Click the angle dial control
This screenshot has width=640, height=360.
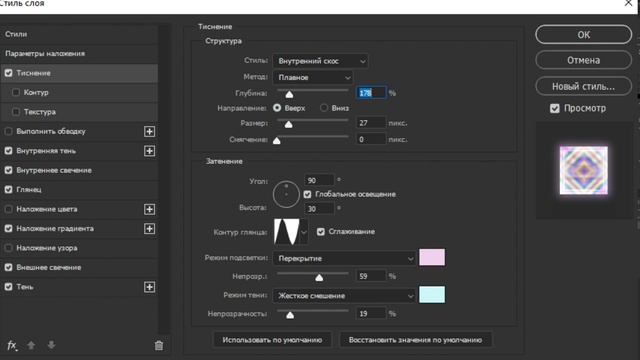286,194
